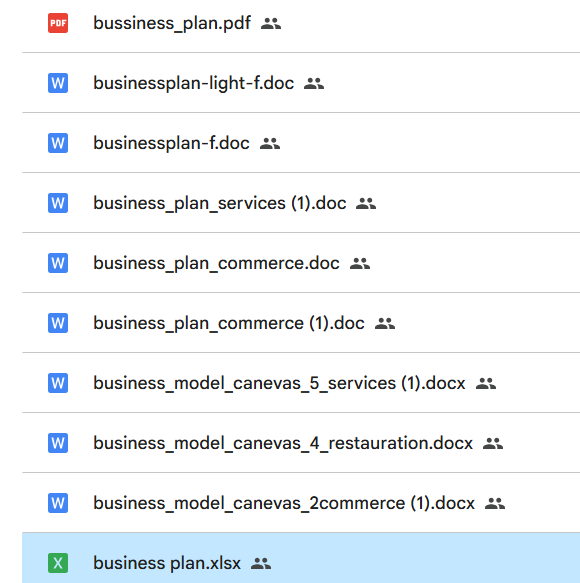Image resolution: width=580 pixels, height=583 pixels.
Task: Click the shared icon after business_model_canevas_5_services (1).docx
Action: pos(486,383)
